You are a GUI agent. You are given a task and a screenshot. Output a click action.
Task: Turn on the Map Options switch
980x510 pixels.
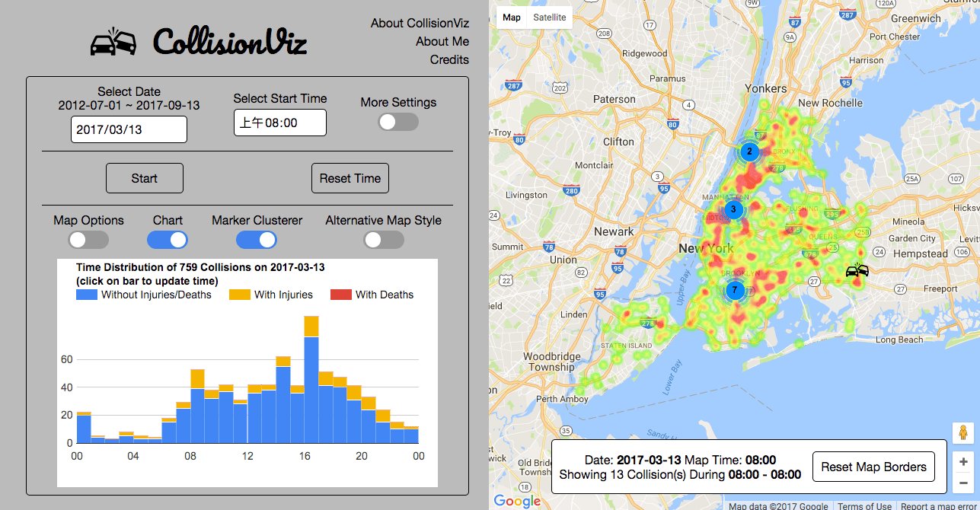coord(88,240)
